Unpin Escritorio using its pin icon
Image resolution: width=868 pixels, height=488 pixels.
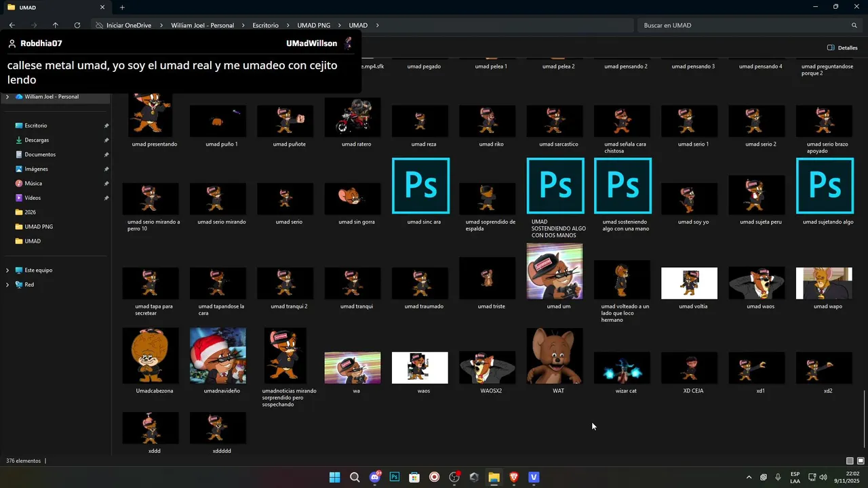[x=106, y=125]
